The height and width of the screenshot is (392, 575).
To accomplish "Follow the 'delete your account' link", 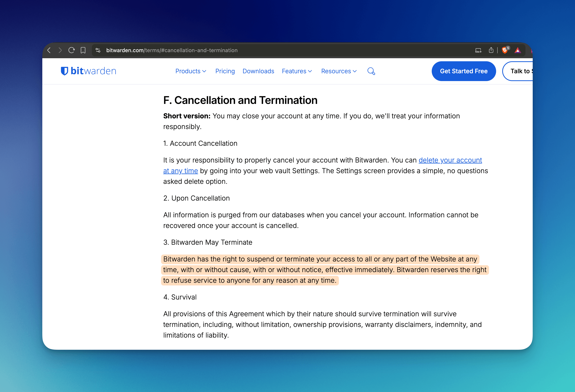I will pos(450,160).
